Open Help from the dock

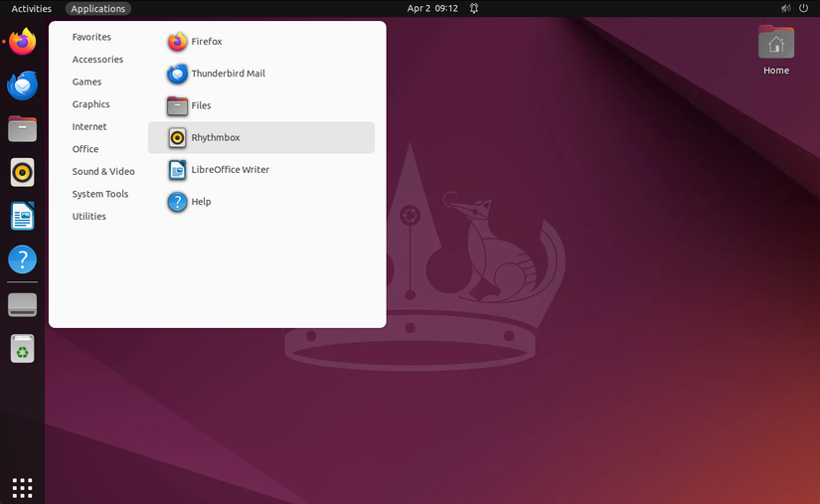tap(23, 259)
